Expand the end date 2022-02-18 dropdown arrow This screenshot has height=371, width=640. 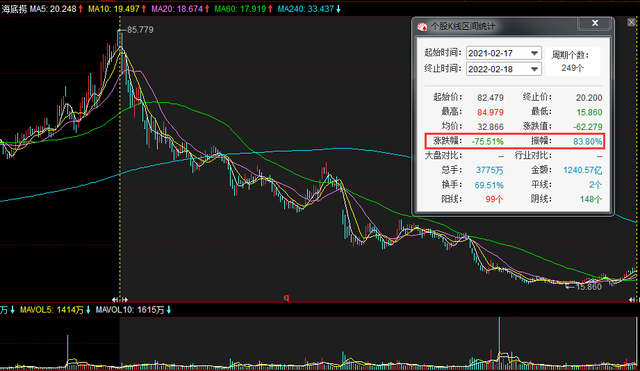534,69
